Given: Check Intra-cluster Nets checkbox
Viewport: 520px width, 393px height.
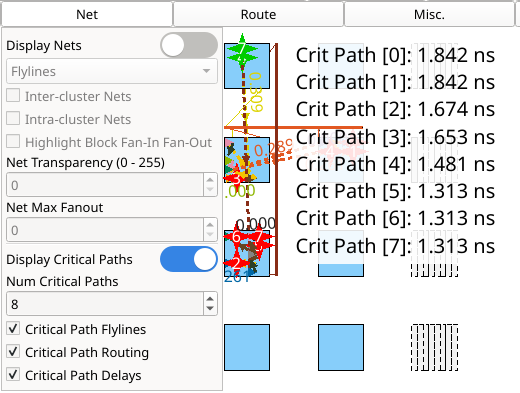Looking at the screenshot, I should click(x=13, y=119).
